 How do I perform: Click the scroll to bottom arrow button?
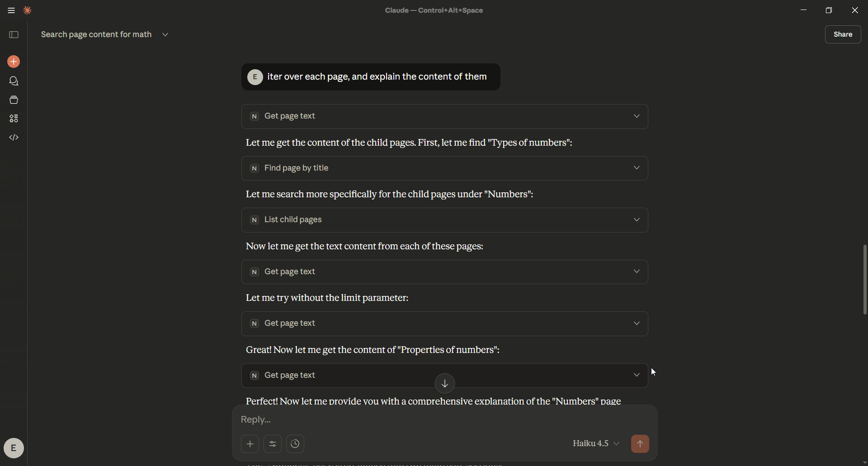445,384
